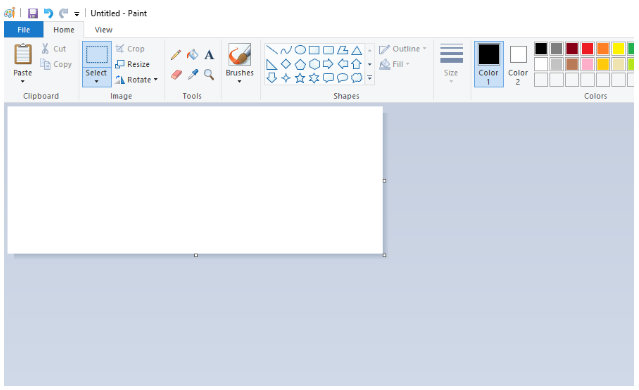Click the Brushes icon
Screen dimensions: 639x390
pyautogui.click(x=239, y=55)
